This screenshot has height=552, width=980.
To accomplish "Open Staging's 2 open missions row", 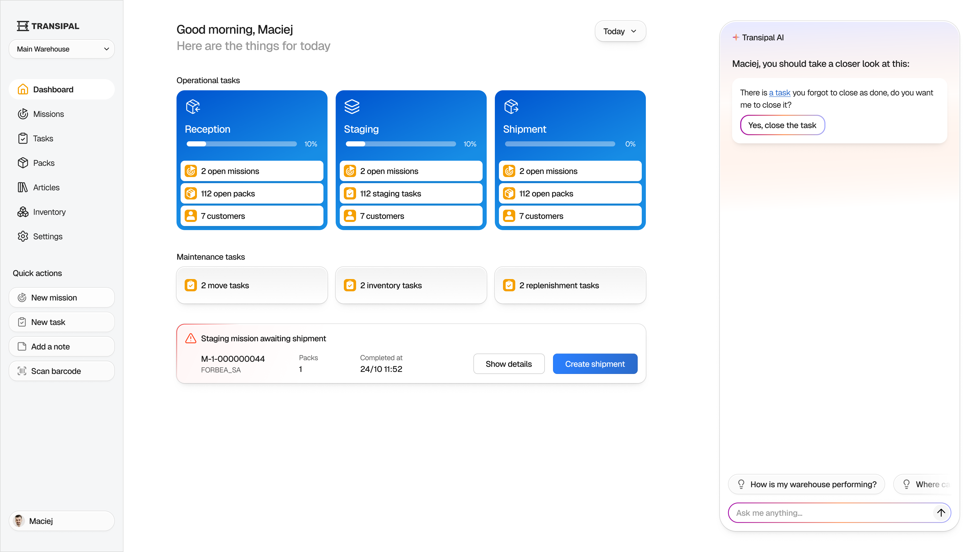I will pos(411,171).
